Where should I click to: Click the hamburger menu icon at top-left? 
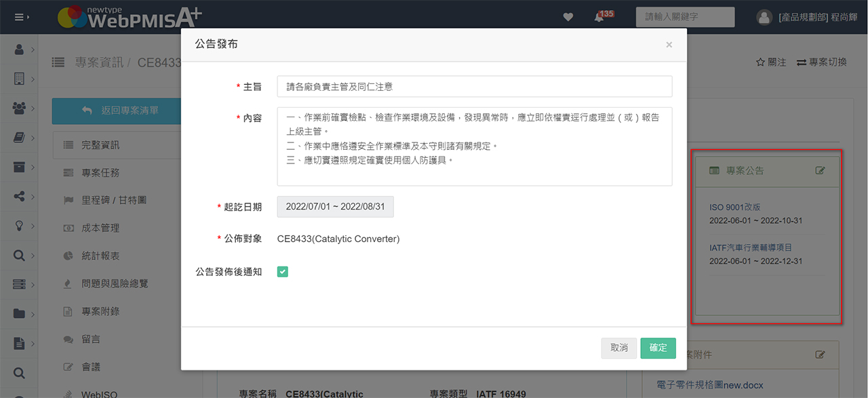tap(19, 17)
